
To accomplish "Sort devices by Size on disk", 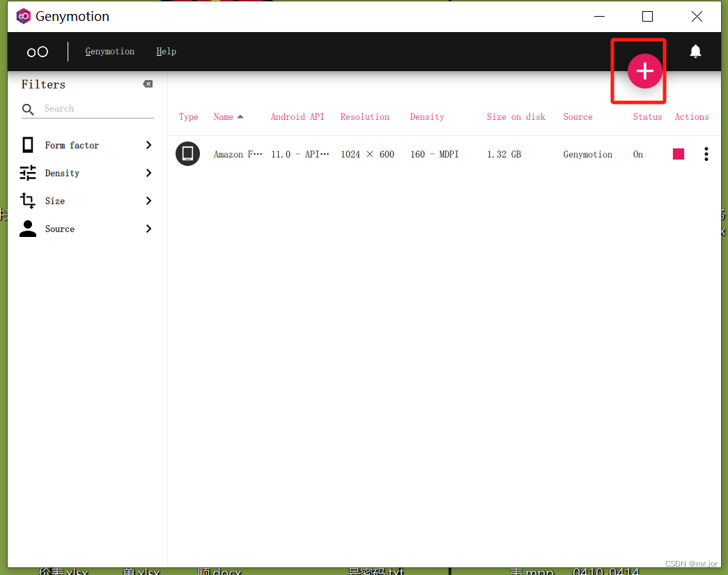I will (516, 117).
